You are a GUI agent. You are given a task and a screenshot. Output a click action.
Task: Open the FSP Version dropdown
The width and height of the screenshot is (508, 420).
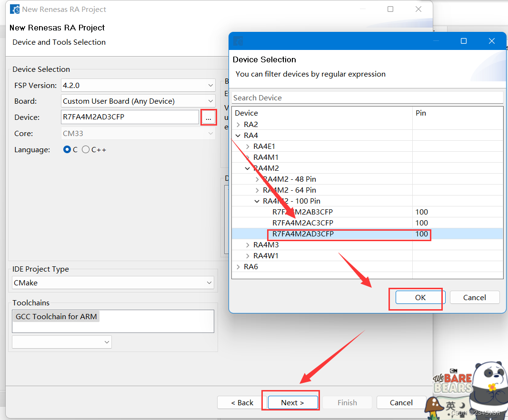click(x=210, y=86)
